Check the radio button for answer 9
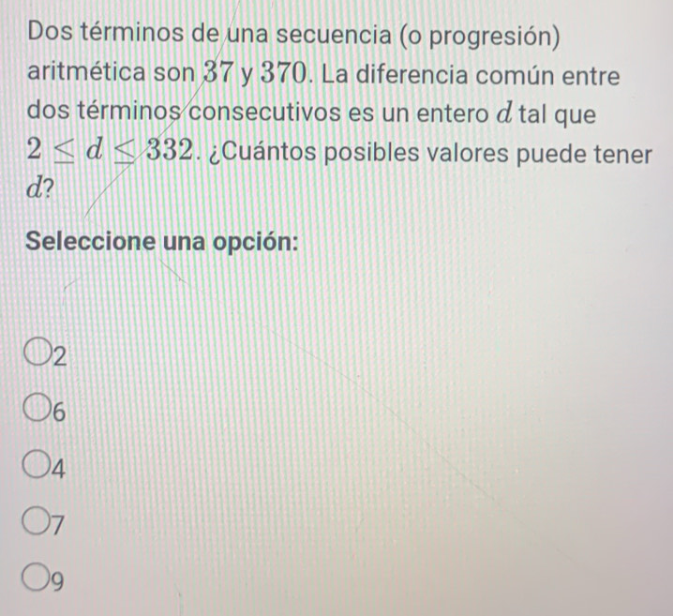673x616 pixels. (x=43, y=569)
